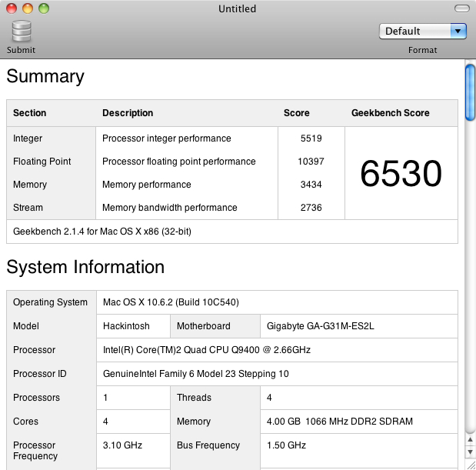Click the Score column header
The image size is (476, 470).
[297, 113]
